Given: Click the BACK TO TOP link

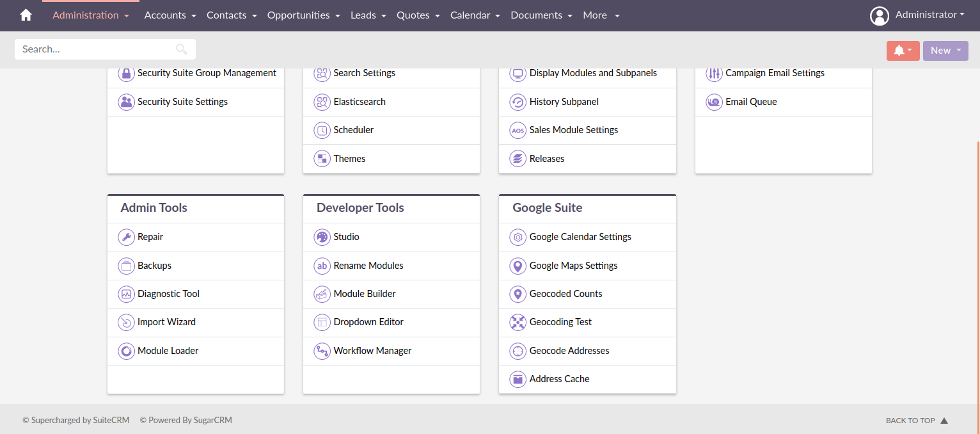Looking at the screenshot, I should pos(911,420).
